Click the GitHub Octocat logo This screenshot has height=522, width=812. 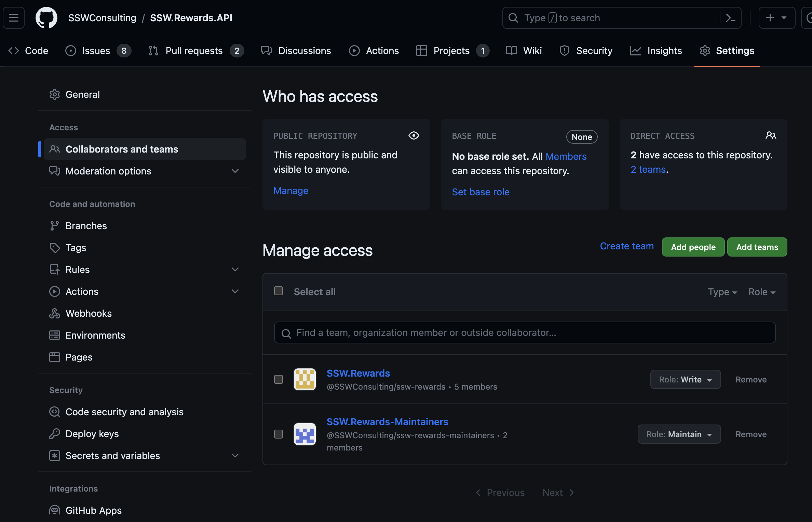click(46, 18)
